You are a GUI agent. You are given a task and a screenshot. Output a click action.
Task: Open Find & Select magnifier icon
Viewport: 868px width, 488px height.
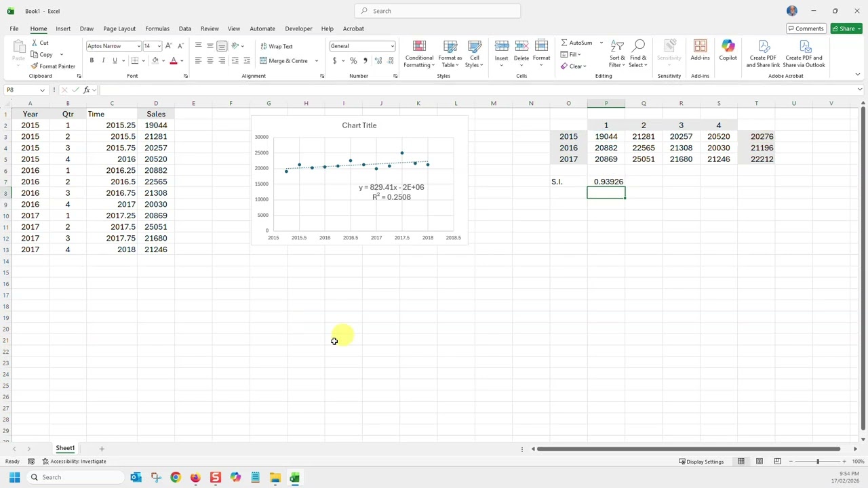pos(638,46)
